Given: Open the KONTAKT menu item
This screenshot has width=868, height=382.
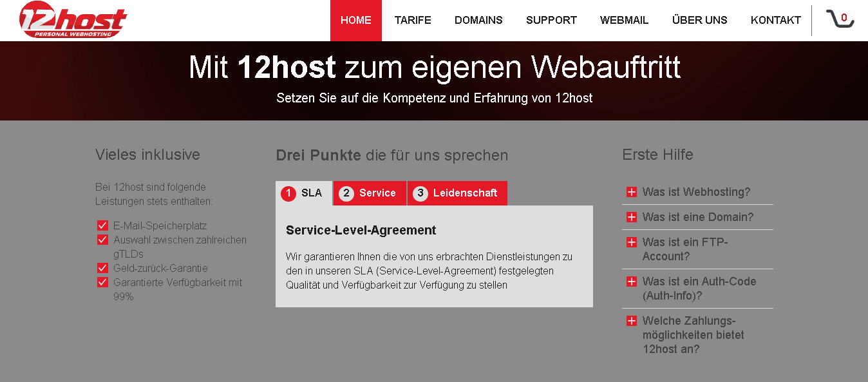Looking at the screenshot, I should (x=776, y=21).
